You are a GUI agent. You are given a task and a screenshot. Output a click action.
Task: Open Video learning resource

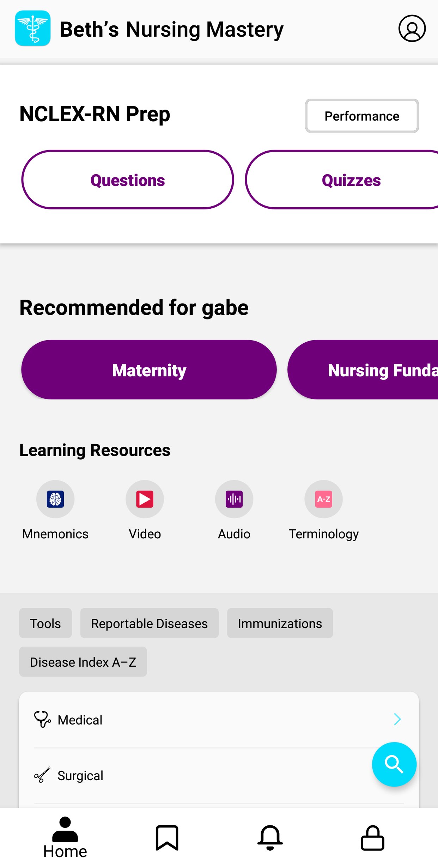(x=145, y=499)
